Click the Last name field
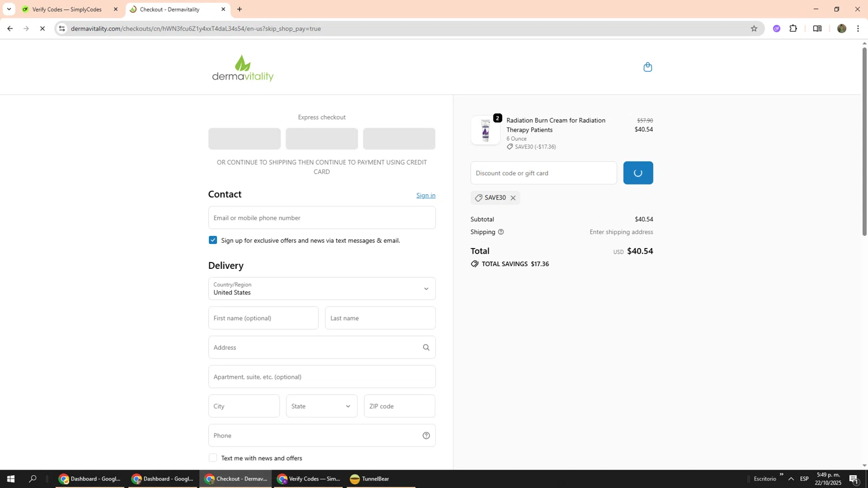The height and width of the screenshot is (488, 868). click(x=380, y=318)
